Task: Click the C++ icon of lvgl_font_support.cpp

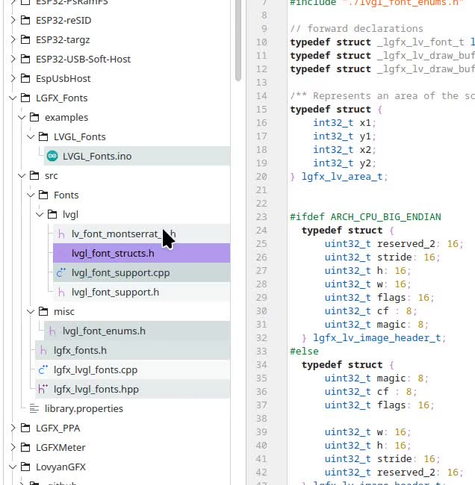Action: pyautogui.click(x=61, y=273)
